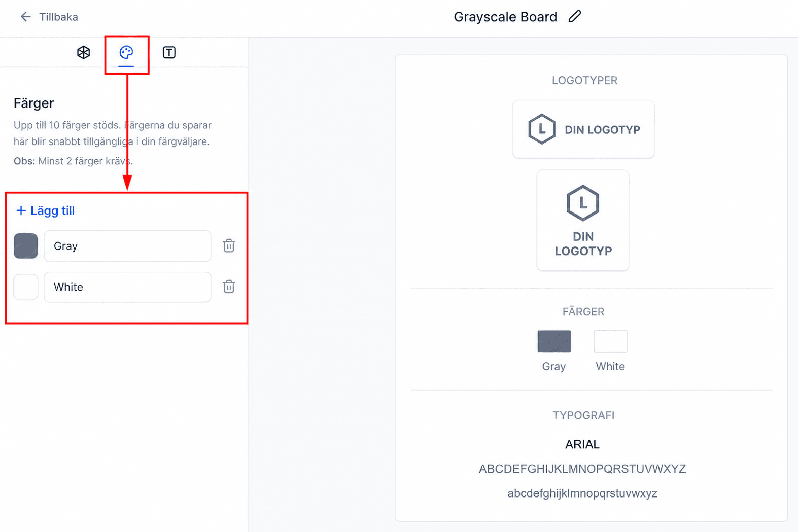Click the Färger panel heading

tap(33, 103)
